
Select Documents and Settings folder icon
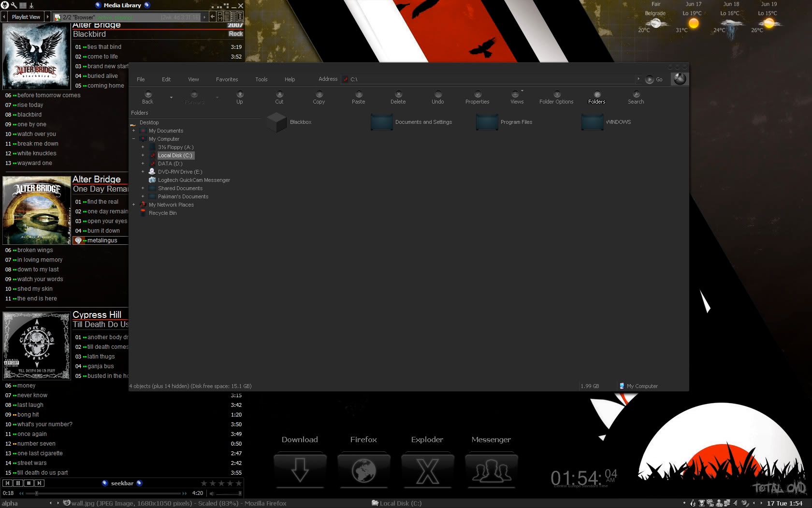pos(381,122)
